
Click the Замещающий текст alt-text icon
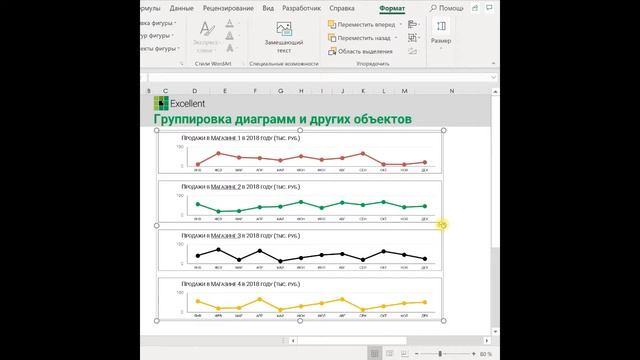coord(284,29)
